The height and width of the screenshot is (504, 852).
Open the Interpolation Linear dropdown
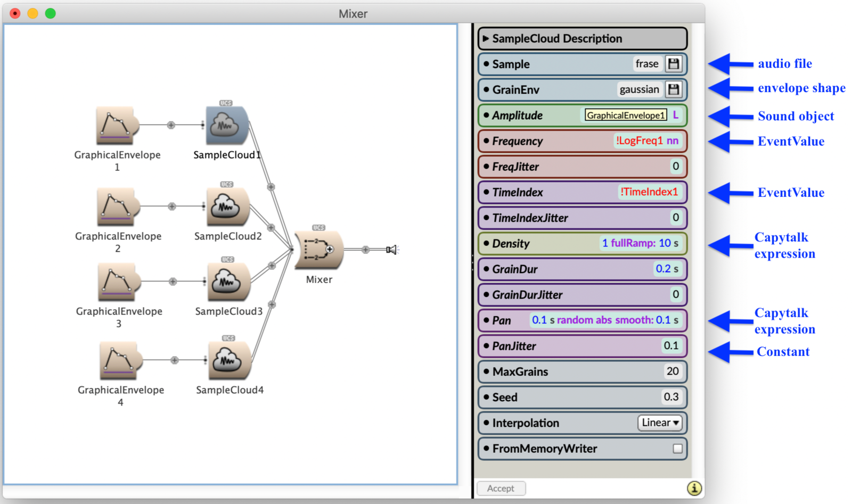point(660,423)
